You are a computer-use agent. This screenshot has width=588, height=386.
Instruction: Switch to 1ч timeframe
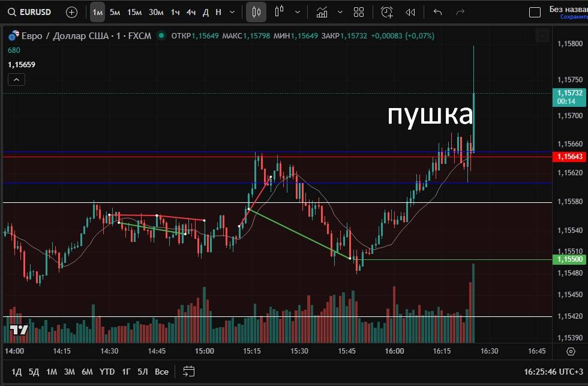175,12
